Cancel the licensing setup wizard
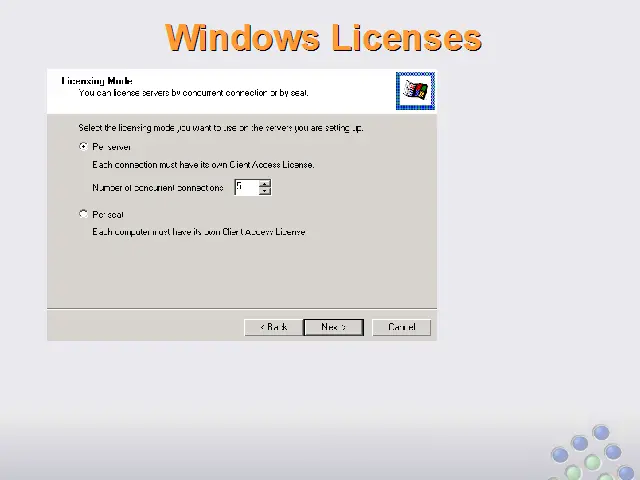Viewport: 640px width, 480px height. pos(402,327)
